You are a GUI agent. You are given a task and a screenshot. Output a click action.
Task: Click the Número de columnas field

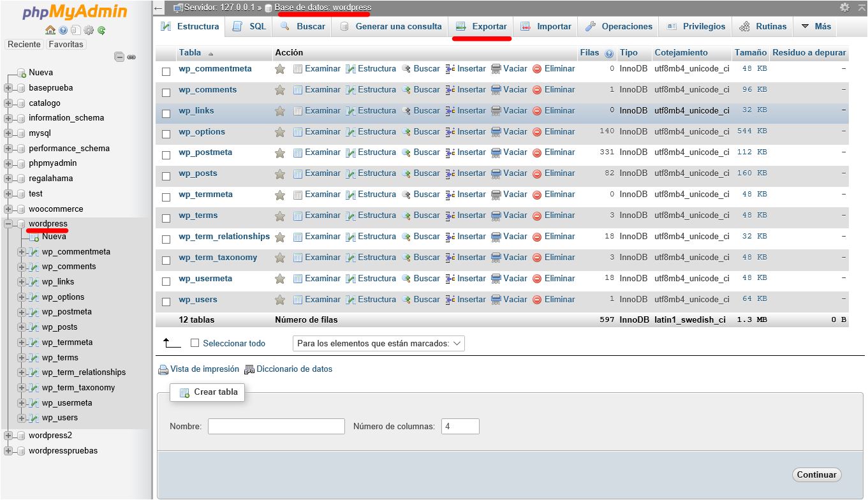coord(460,427)
